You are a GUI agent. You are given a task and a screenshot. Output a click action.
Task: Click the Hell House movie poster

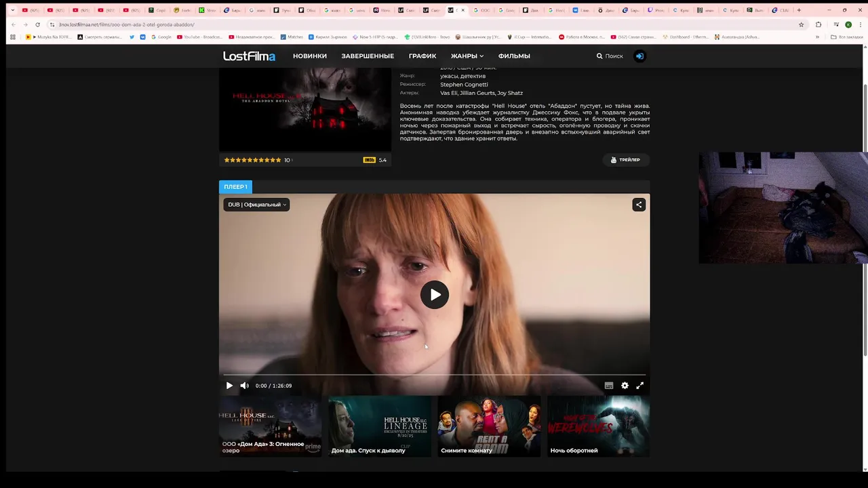(x=304, y=109)
